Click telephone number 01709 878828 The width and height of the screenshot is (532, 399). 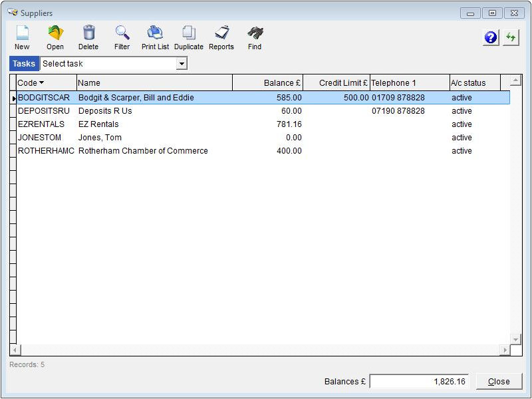(398, 98)
